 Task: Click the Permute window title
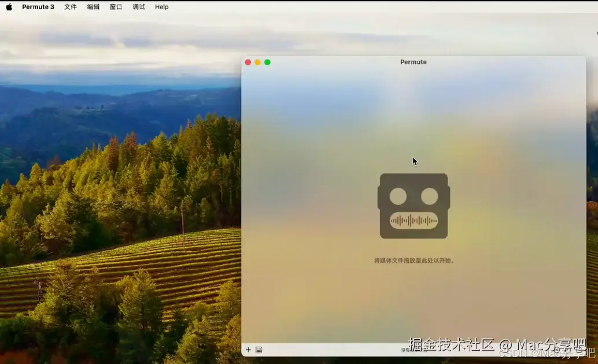pos(414,62)
